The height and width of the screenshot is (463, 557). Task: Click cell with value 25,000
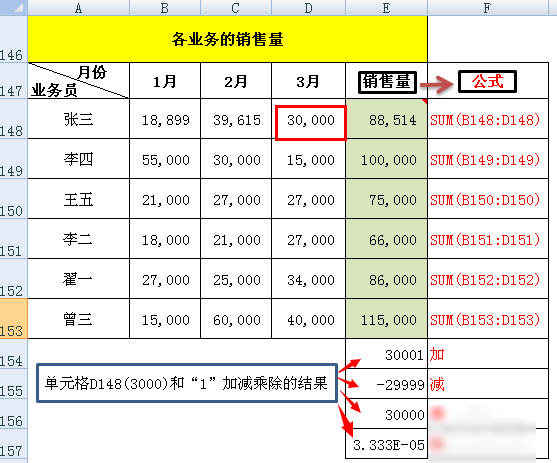(236, 279)
